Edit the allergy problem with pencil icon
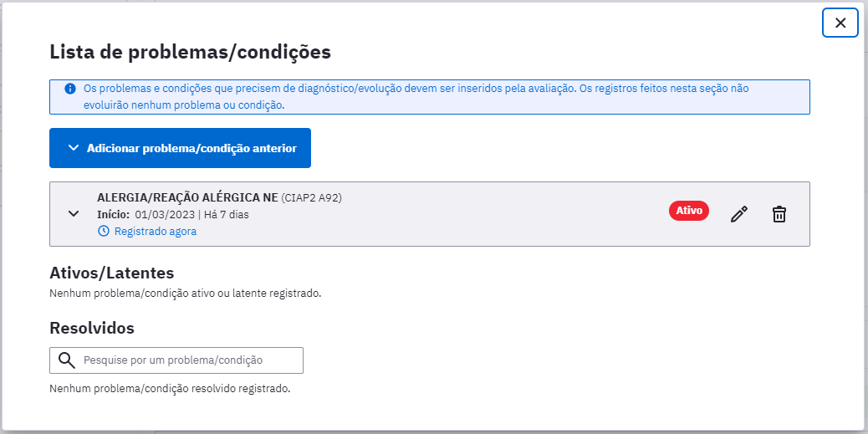This screenshot has width=868, height=434. 739,214
